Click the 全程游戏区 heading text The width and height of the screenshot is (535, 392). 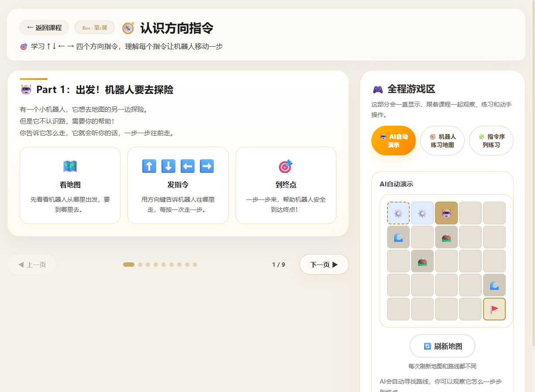coord(412,89)
